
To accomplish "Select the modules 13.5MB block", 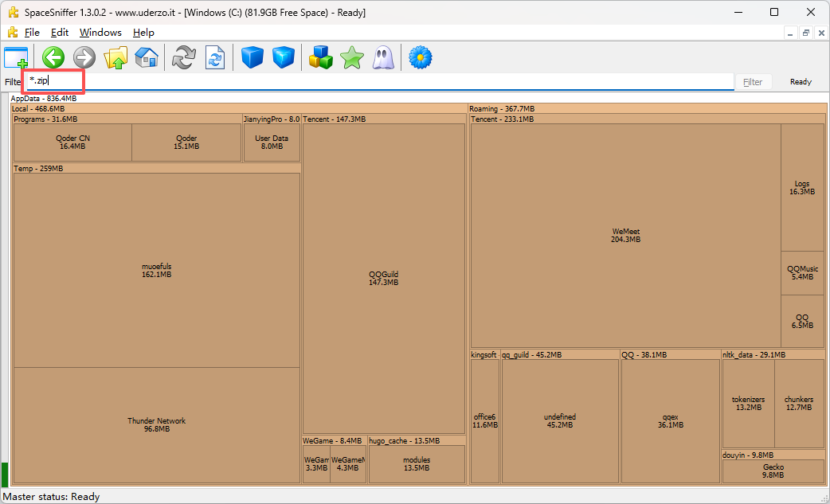I will point(417,464).
